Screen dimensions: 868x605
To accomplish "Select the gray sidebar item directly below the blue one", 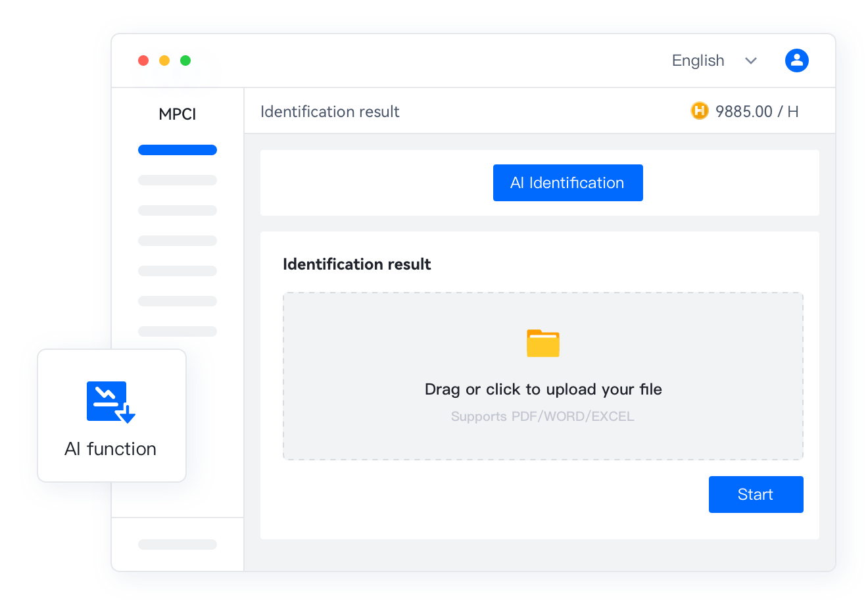I will [x=178, y=180].
